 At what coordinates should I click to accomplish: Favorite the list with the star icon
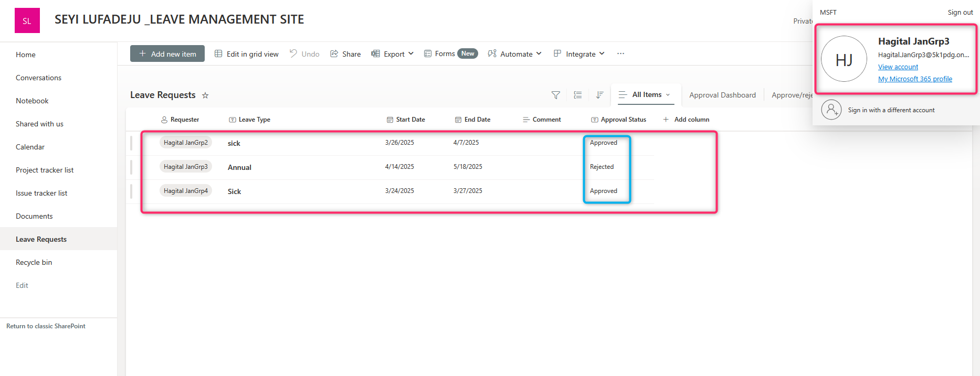(x=205, y=95)
